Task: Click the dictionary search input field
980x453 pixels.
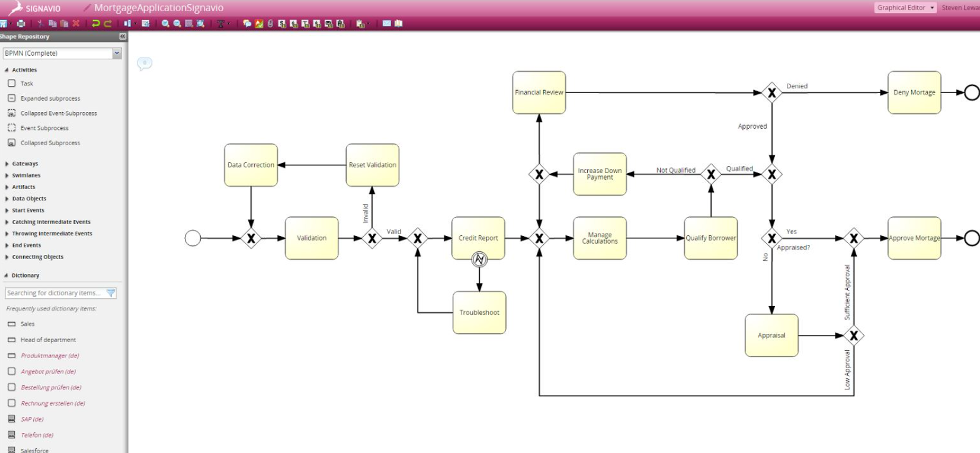Action: click(55, 293)
